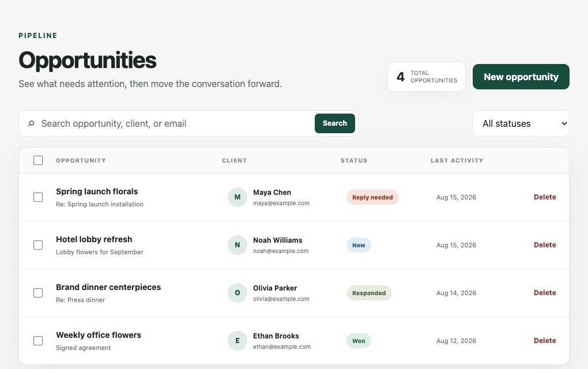Click Ethan Brooks client name
Image resolution: width=588 pixels, height=369 pixels.
(x=276, y=336)
